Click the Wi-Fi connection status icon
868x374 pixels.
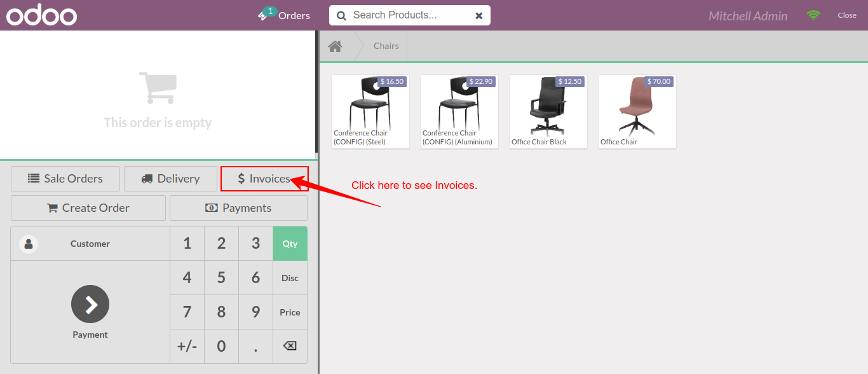click(813, 15)
